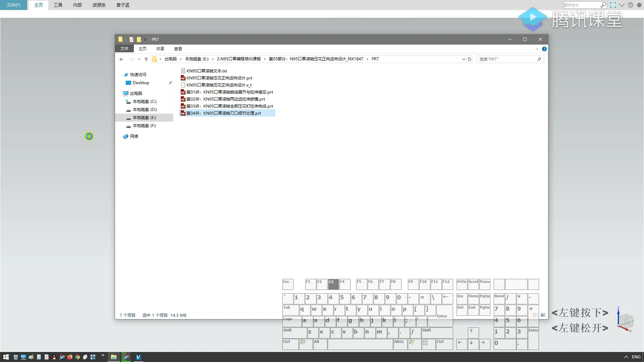Open Explorer help icon
Screen dimensions: 644x362
tap(544, 49)
